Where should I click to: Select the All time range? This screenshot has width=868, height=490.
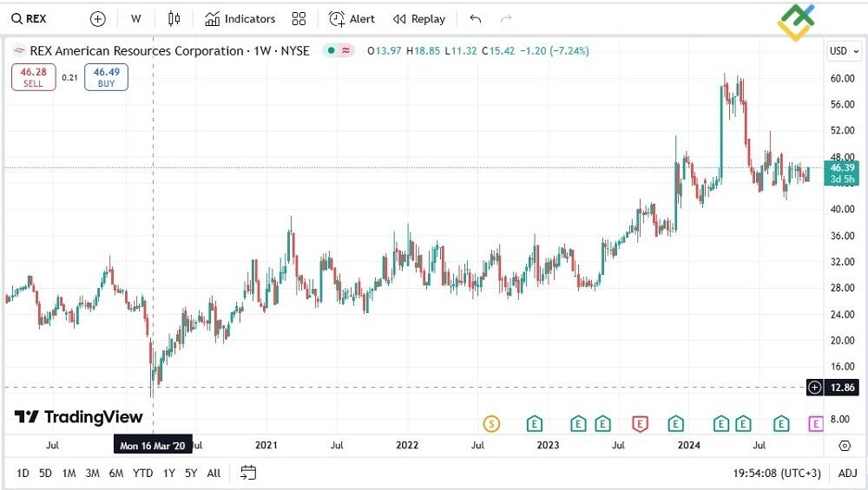click(214, 474)
